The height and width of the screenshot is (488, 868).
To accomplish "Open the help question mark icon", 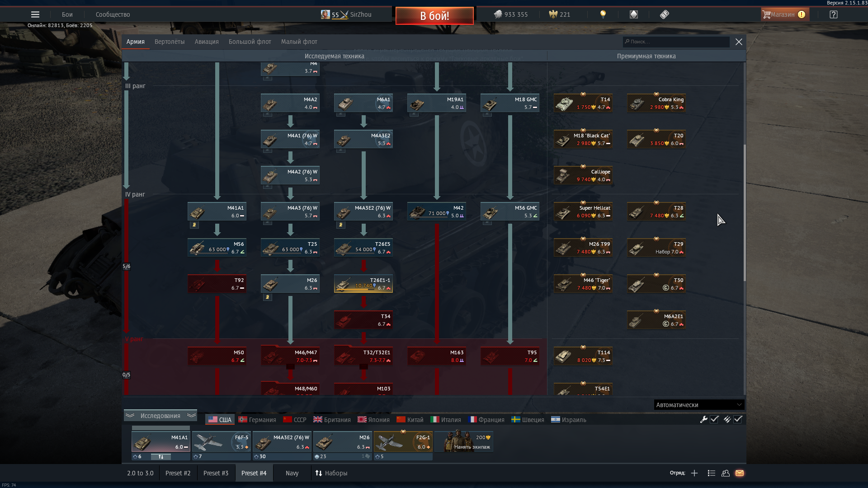I will (x=833, y=14).
